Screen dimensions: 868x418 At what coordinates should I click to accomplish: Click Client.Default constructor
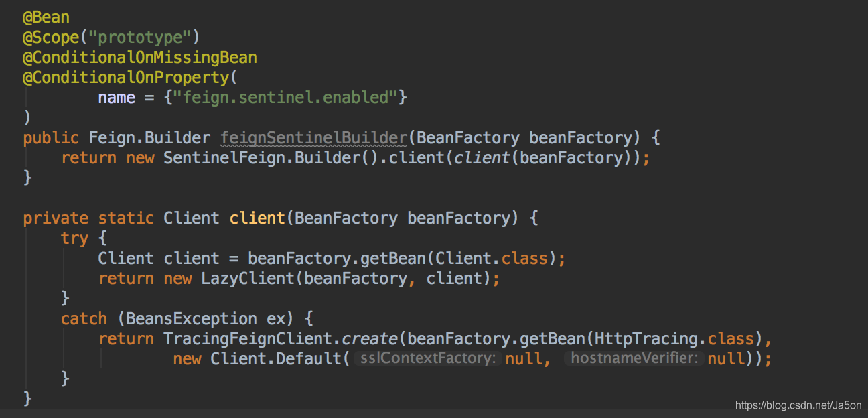(x=276, y=359)
